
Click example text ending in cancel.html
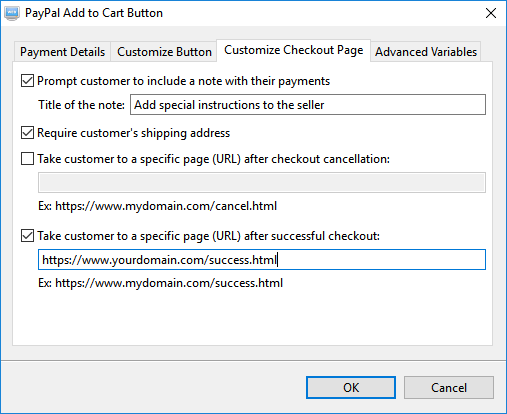(x=157, y=206)
